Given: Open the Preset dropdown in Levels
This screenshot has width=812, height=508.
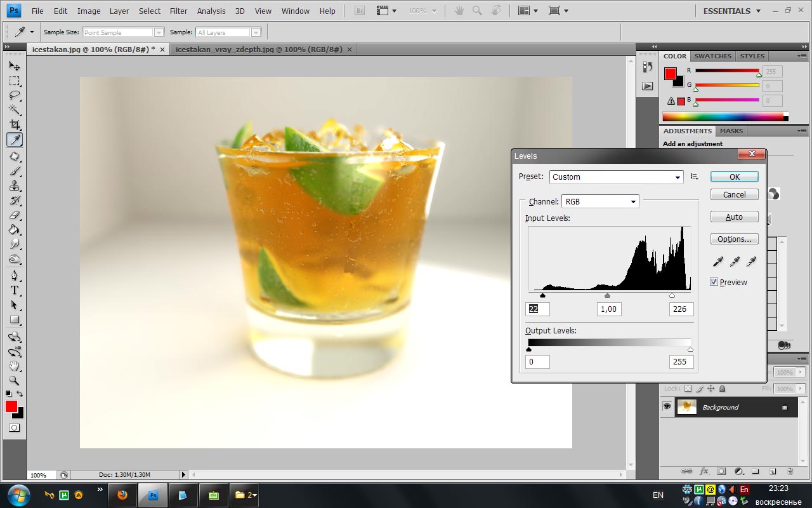Looking at the screenshot, I should [616, 177].
